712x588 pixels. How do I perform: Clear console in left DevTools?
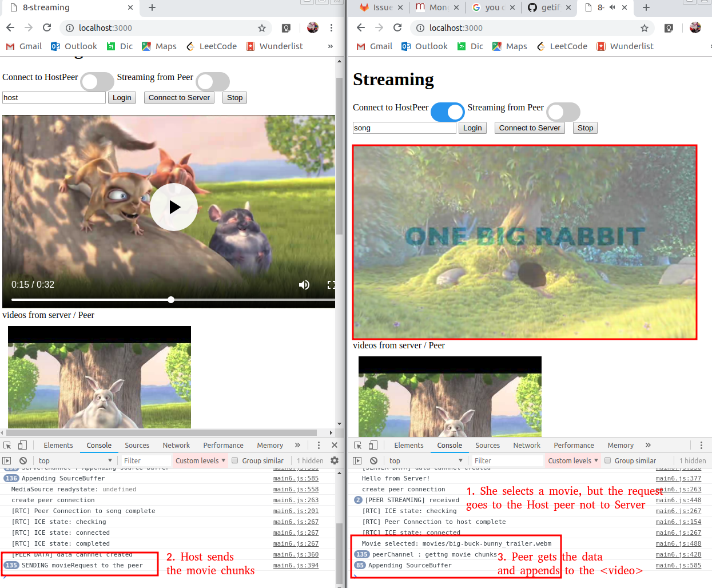click(x=23, y=460)
